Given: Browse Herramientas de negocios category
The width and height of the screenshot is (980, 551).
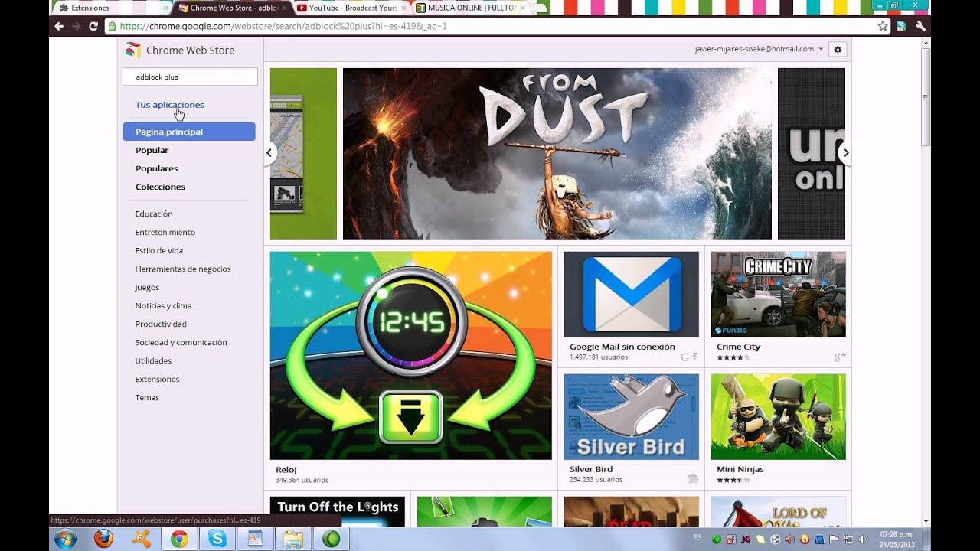Looking at the screenshot, I should pos(183,269).
